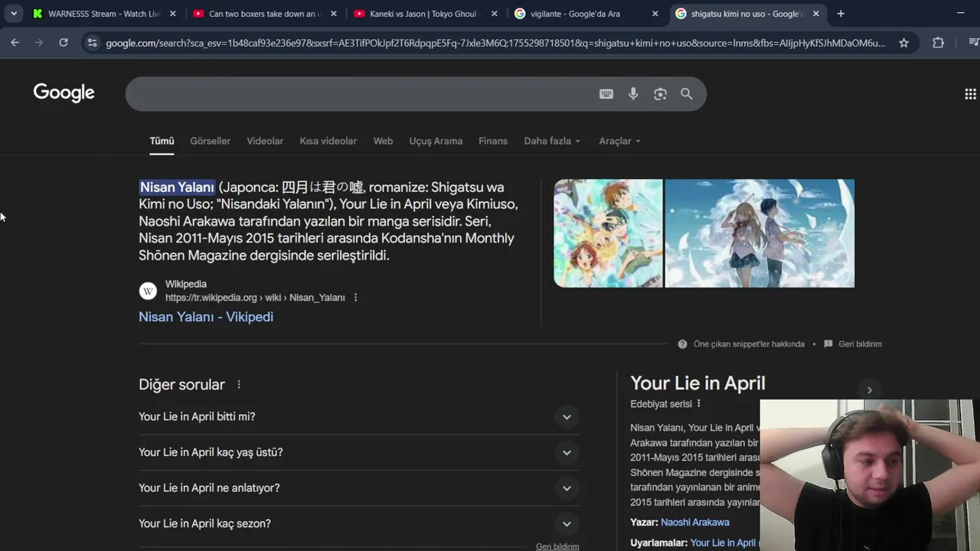Viewport: 980px width, 551px height.
Task: Open Nisan Yalanı - Vikipedi link
Action: pos(206,317)
